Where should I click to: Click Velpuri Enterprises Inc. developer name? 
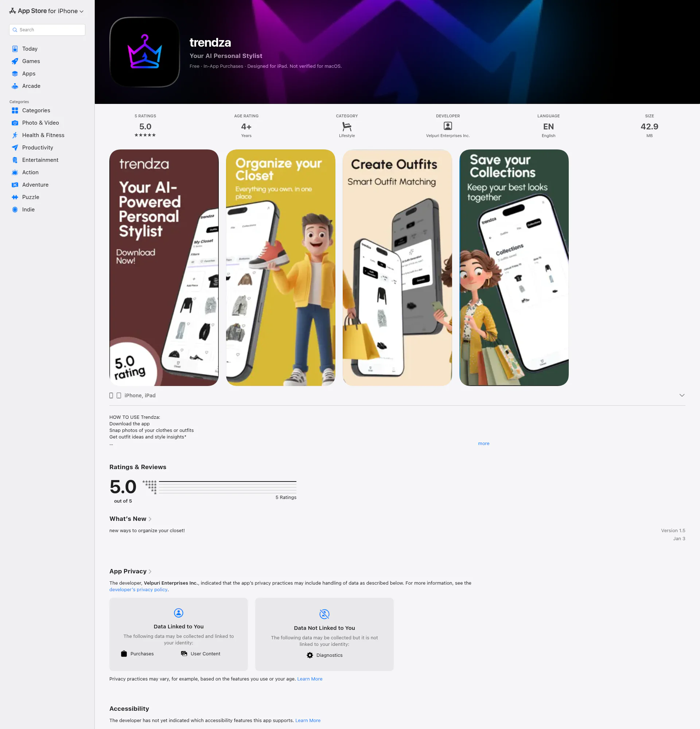coord(448,136)
